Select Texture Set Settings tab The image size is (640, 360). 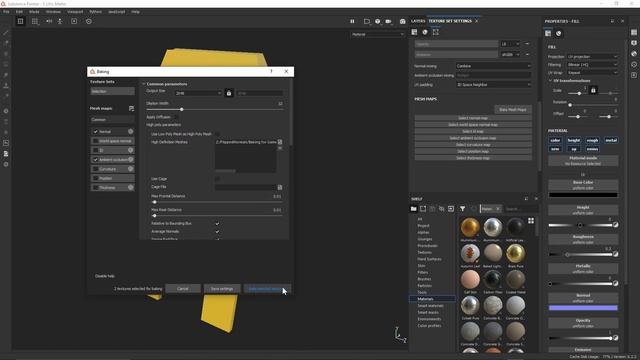(450, 21)
